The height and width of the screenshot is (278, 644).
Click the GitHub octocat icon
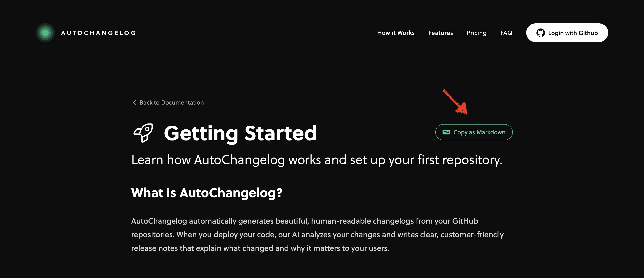click(x=540, y=33)
